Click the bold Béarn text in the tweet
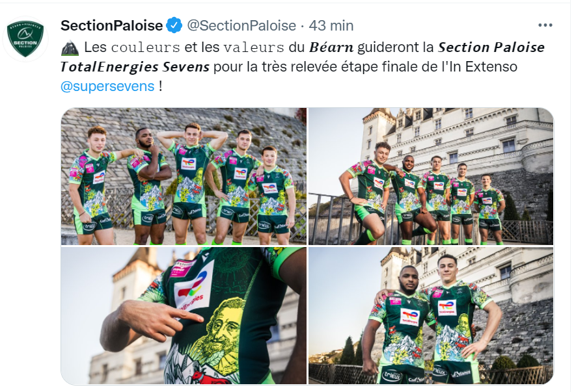The image size is (576, 392). click(x=331, y=47)
